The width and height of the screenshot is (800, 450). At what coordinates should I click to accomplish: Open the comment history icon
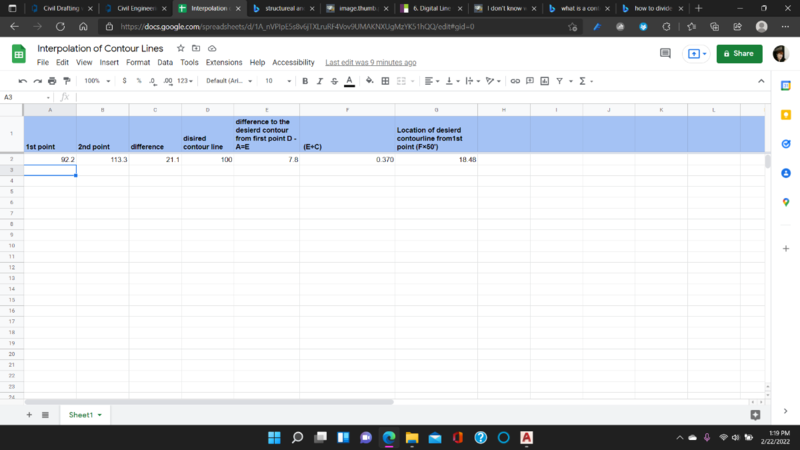(665, 54)
